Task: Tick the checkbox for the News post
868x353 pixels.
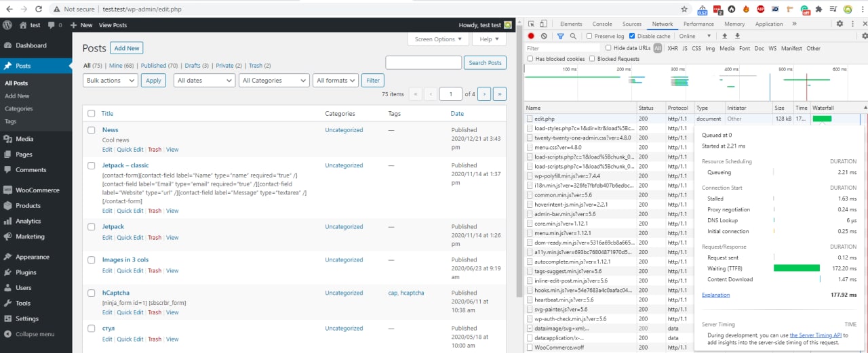Action: (91, 130)
